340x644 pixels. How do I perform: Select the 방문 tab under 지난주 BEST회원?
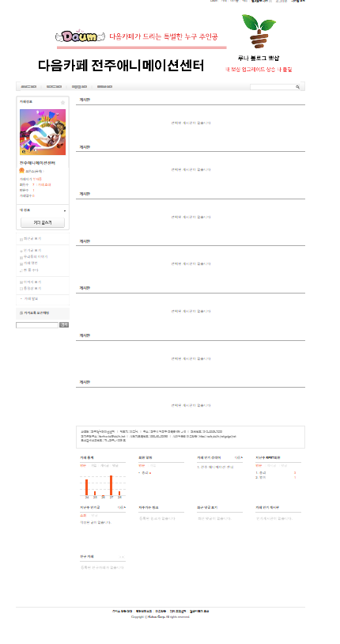pos(259,466)
